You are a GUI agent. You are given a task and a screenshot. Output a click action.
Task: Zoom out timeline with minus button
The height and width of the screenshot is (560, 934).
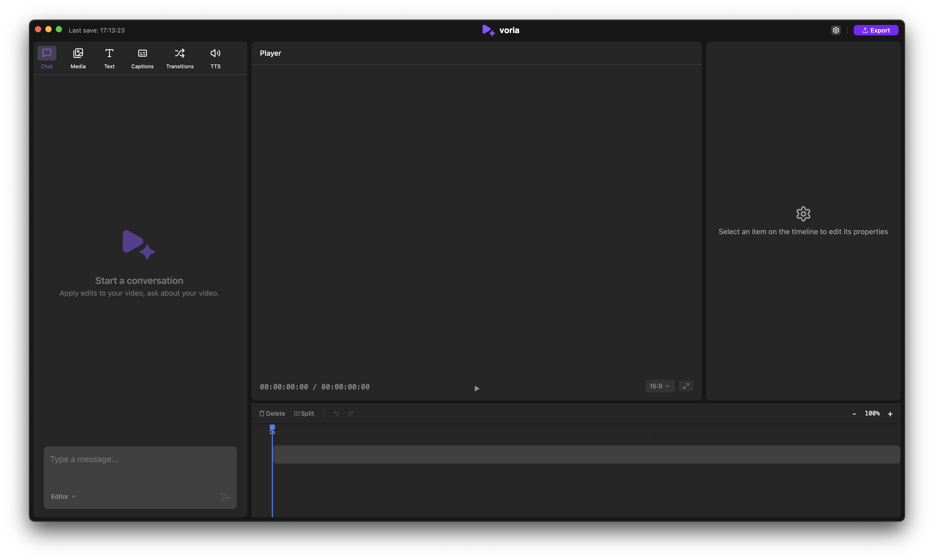854,414
